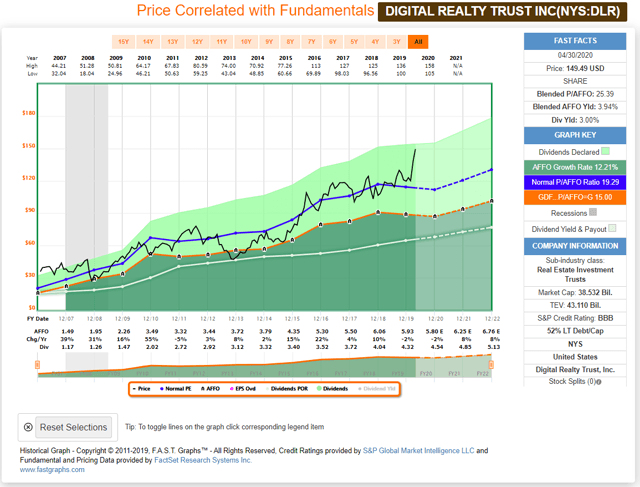Click the Recessions gray swatch
This screenshot has width=640, height=487.
(593, 212)
